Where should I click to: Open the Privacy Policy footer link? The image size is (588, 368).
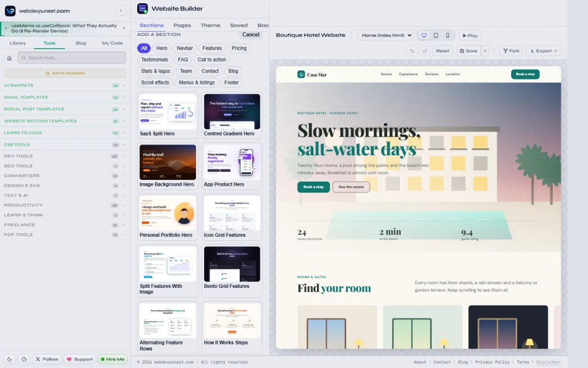492,362
